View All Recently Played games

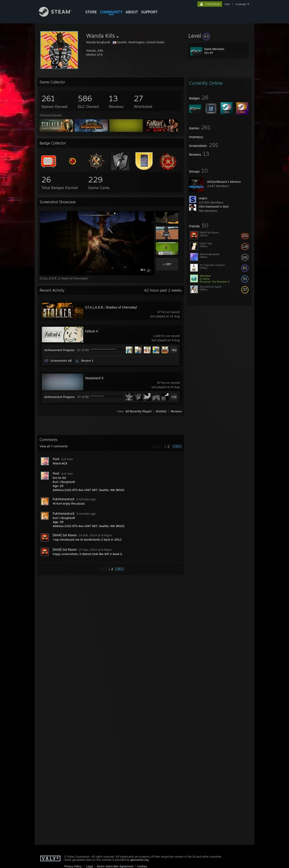click(138, 411)
